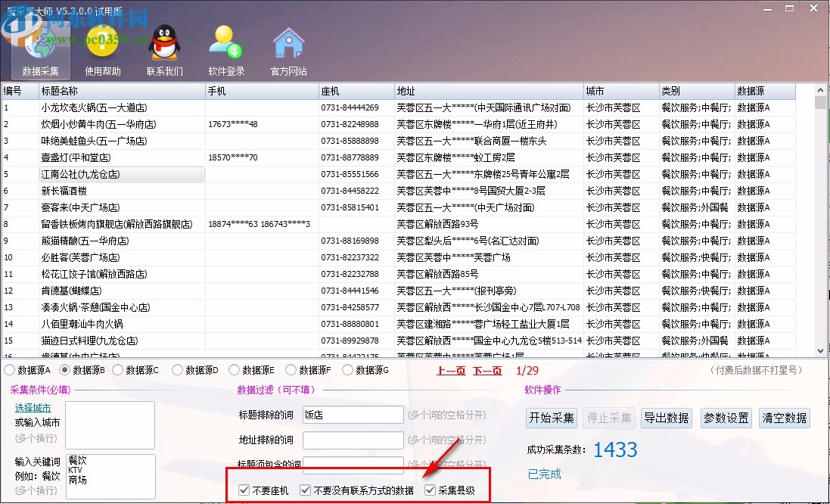
Task: Click the scrollbar down arrow on the list
Action: point(819,350)
